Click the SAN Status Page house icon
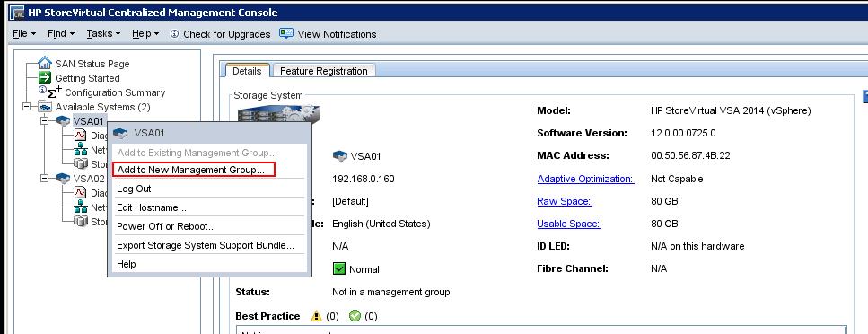 coord(45,63)
